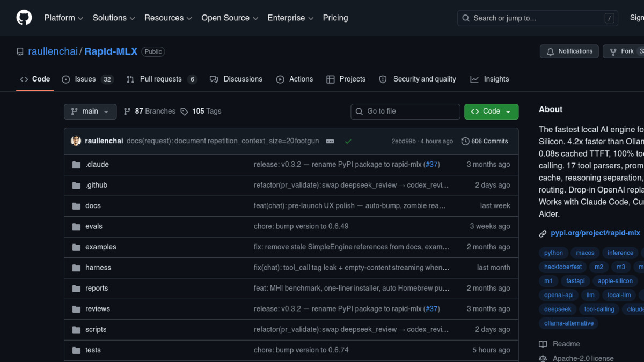Click the Search or jump to field
The height and width of the screenshot is (362, 644).
(537, 18)
